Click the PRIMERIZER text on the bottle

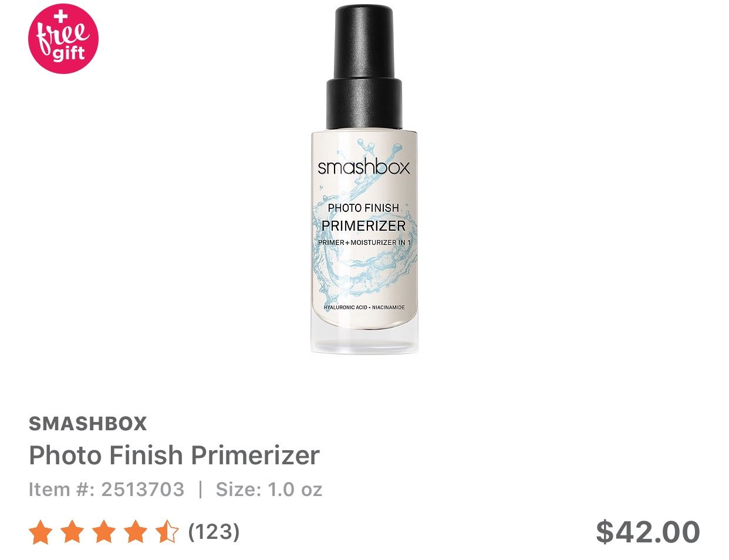pyautogui.click(x=364, y=225)
